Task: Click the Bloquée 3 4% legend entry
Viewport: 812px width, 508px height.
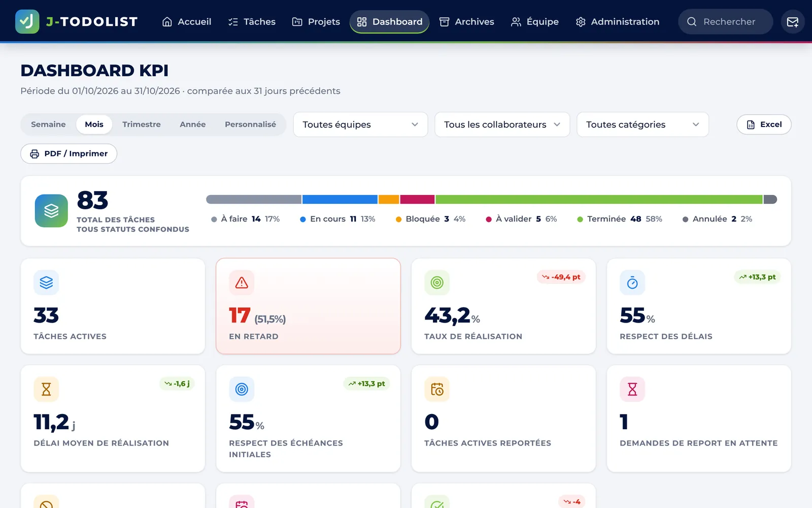Action: pyautogui.click(x=430, y=219)
